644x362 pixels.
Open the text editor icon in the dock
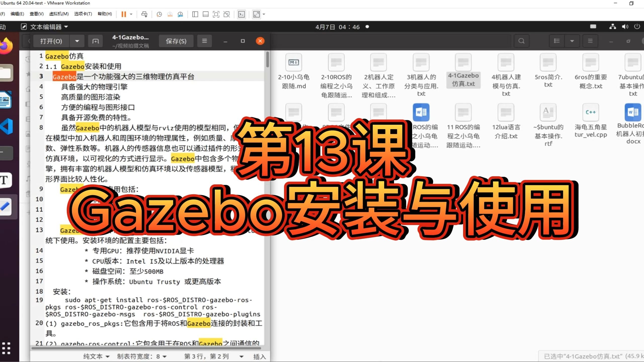coord(6,207)
